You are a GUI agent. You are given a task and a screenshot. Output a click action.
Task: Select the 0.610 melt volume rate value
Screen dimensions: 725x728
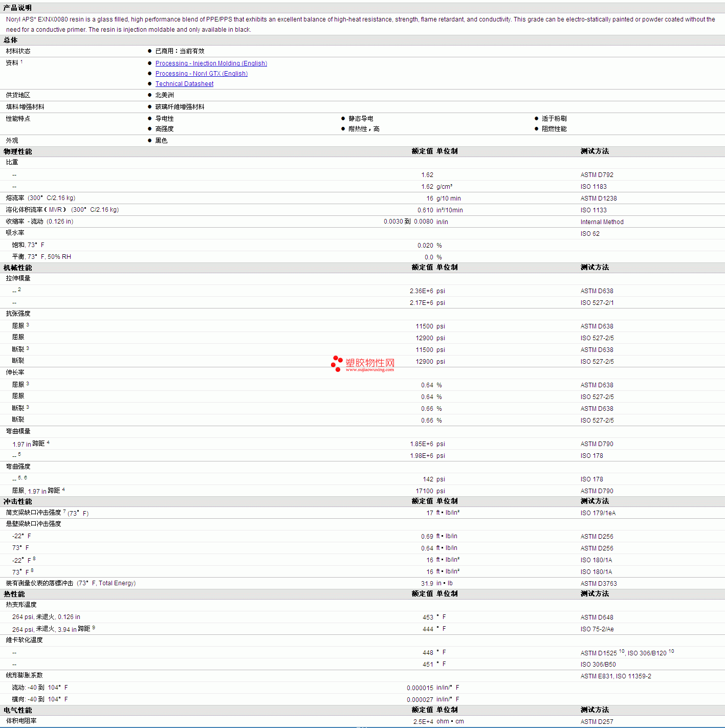click(x=425, y=210)
